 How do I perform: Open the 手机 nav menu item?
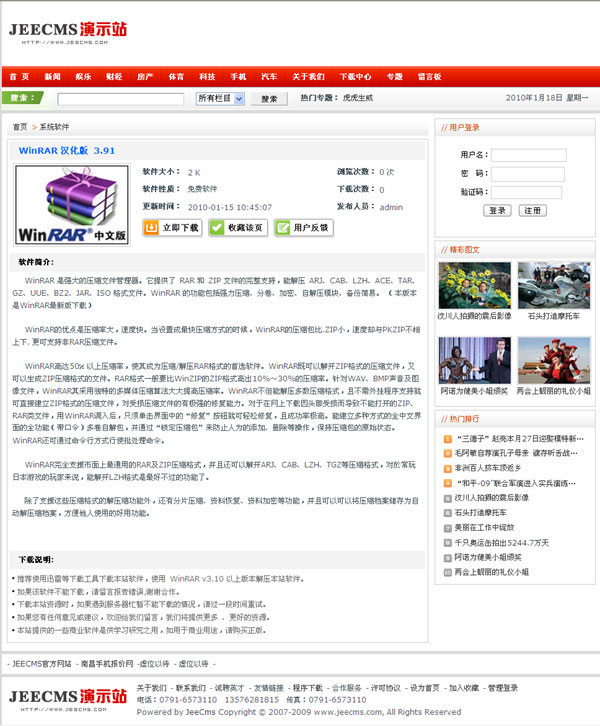click(238, 76)
